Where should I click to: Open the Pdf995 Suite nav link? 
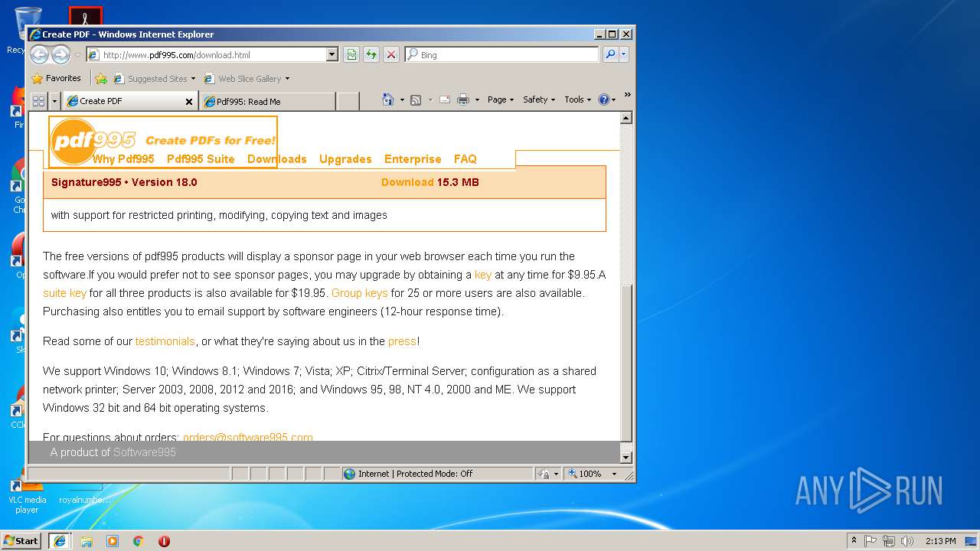click(201, 159)
